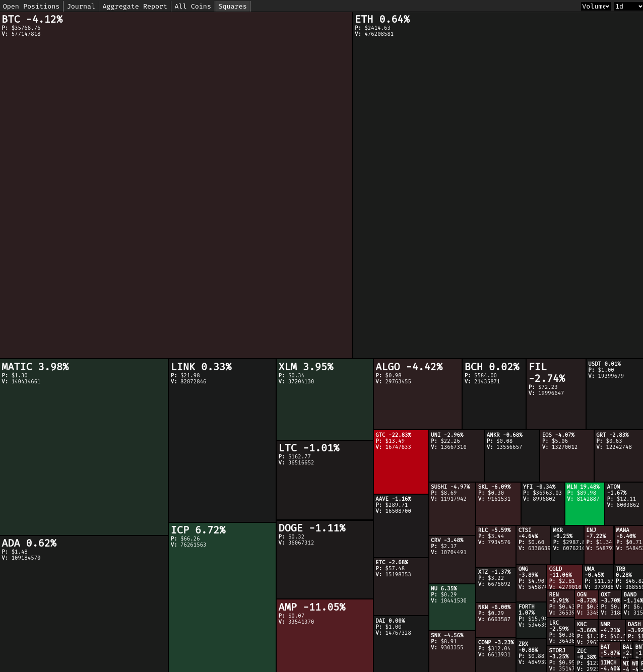Select the ETH 0.64% square
This screenshot has width=643, height=672.
pos(498,185)
